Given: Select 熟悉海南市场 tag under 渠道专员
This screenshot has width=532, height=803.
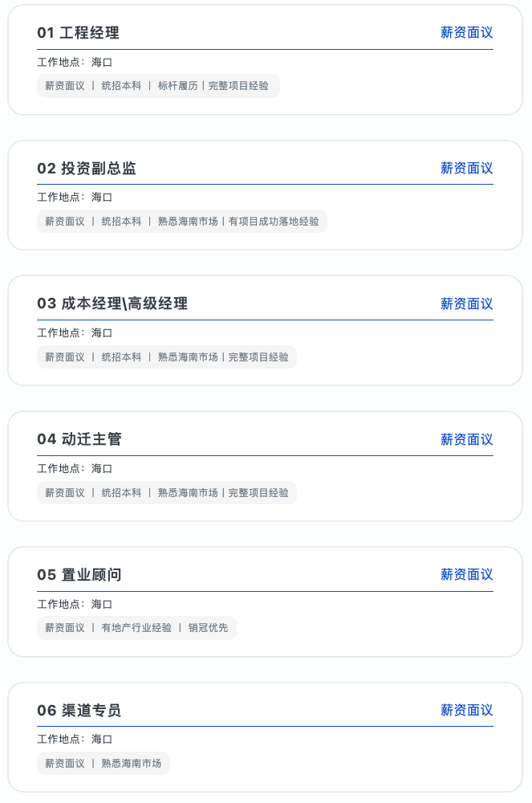Looking at the screenshot, I should (132, 764).
